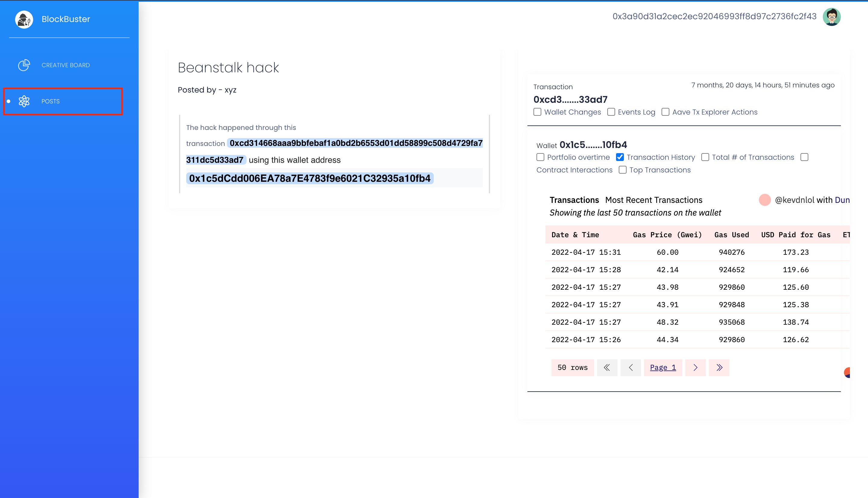Select the 2022-04-17 15:26 row date

(586, 340)
